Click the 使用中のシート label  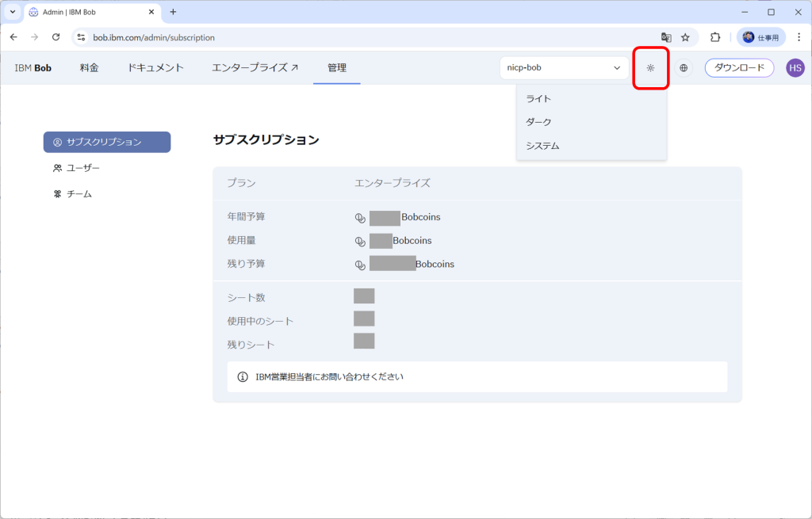[260, 322]
